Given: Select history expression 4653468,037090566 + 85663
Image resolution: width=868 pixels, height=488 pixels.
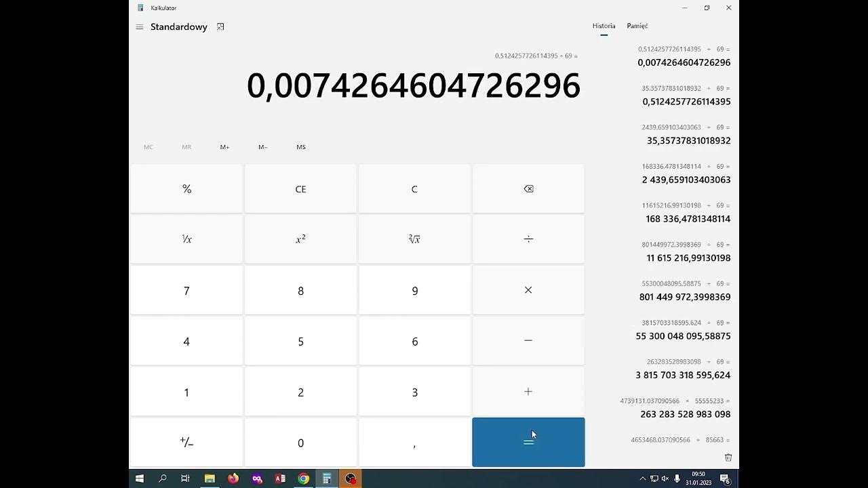Looking at the screenshot, I should 680,440.
